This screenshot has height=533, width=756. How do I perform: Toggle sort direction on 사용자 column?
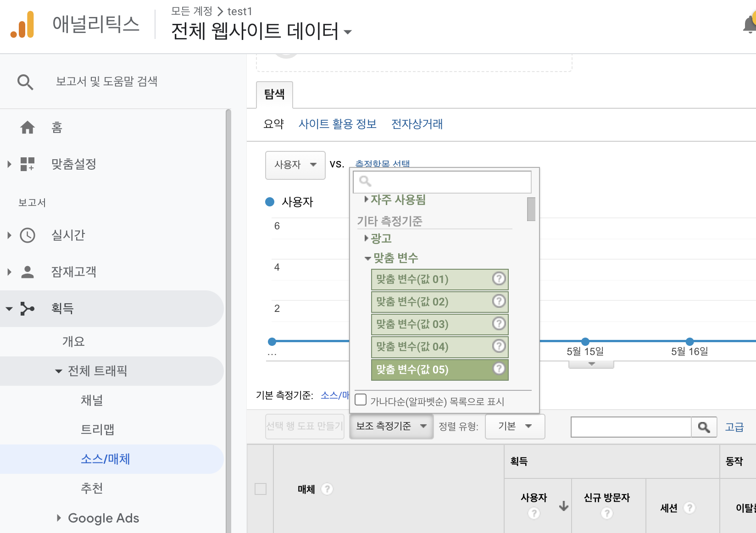563,506
